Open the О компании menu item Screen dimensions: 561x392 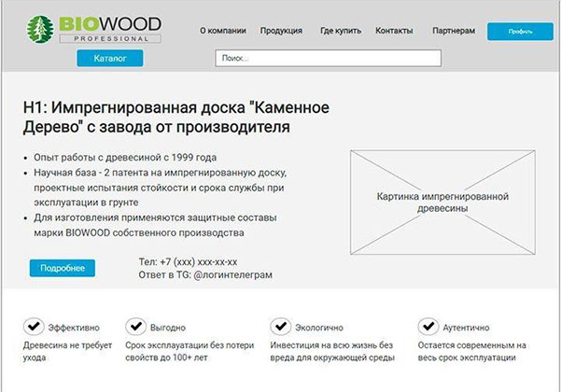click(x=223, y=31)
